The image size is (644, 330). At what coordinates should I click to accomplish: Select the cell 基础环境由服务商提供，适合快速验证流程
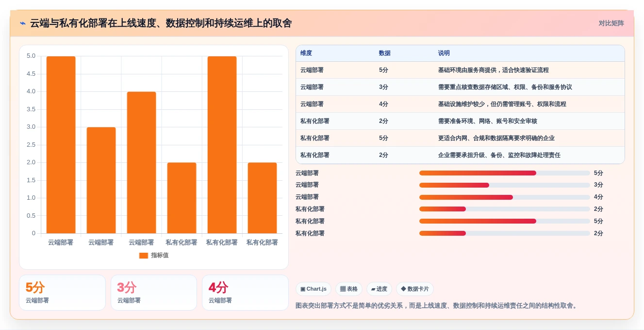click(494, 70)
